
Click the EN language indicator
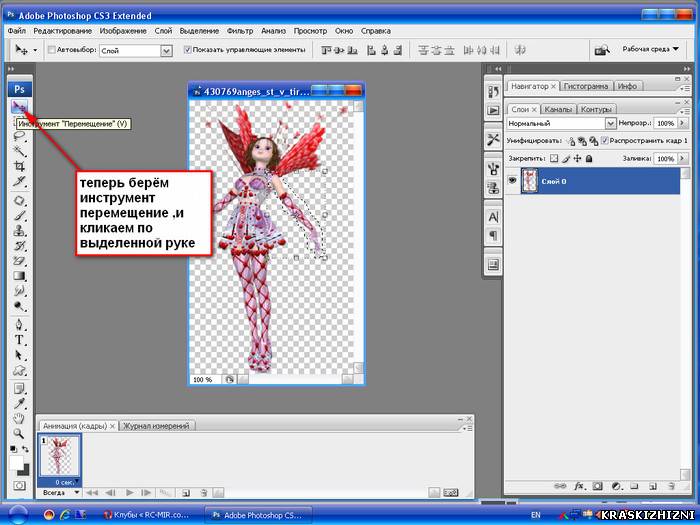[536, 515]
